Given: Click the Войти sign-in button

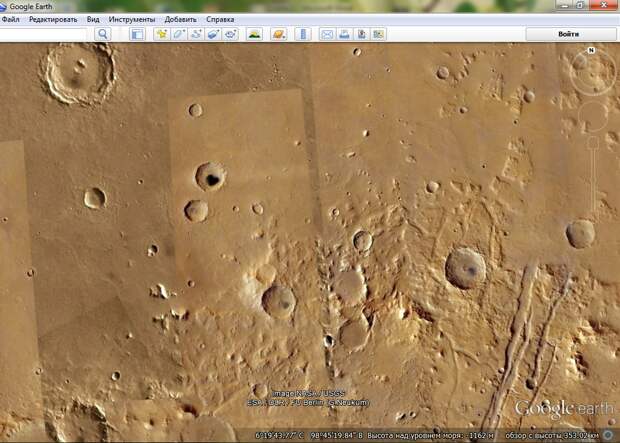Looking at the screenshot, I should tap(571, 34).
